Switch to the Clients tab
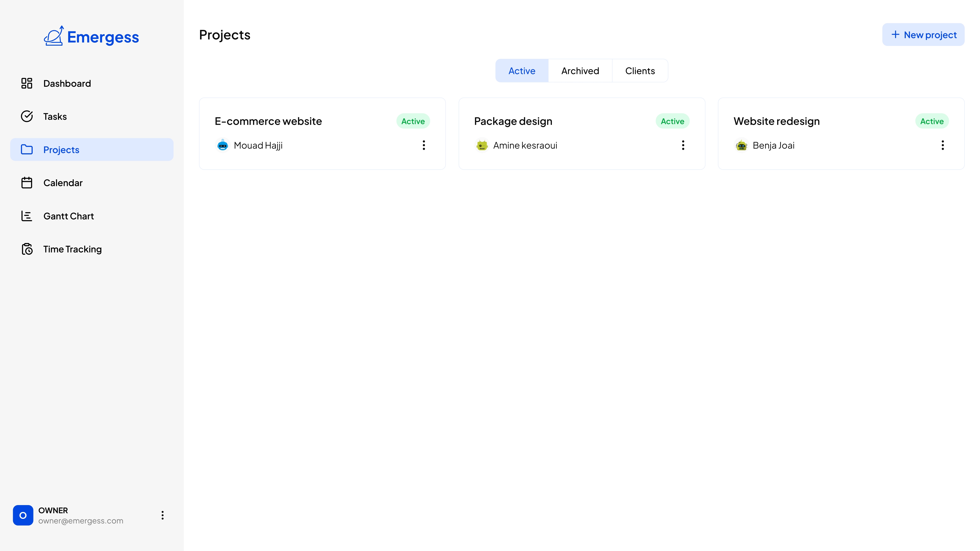Screen dimensions: 980x551 click(x=640, y=70)
